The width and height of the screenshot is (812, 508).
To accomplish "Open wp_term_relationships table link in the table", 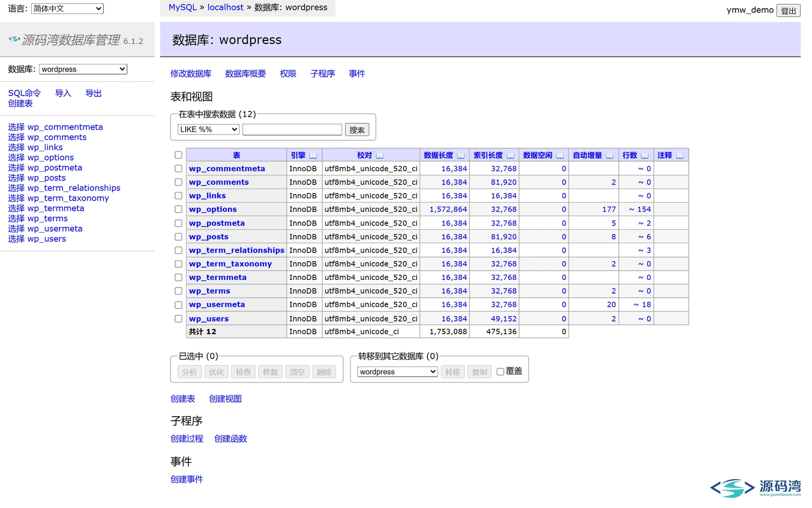I will coord(236,250).
